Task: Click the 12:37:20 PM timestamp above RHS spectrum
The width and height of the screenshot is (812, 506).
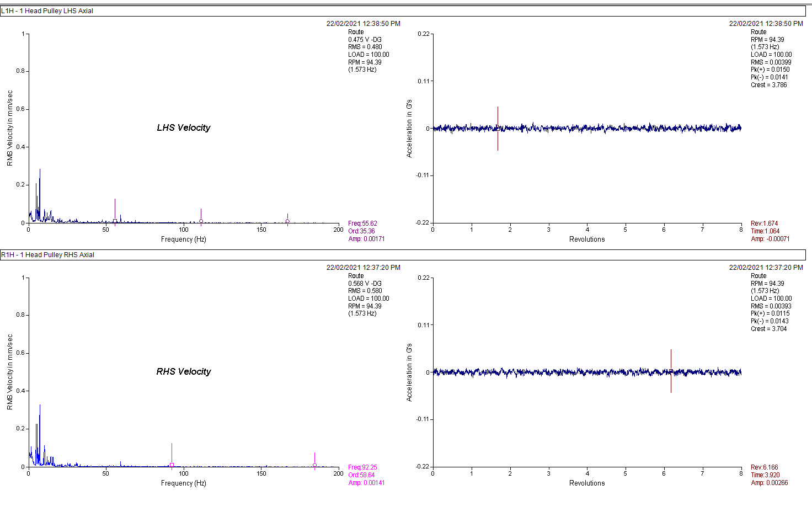Action: point(363,268)
